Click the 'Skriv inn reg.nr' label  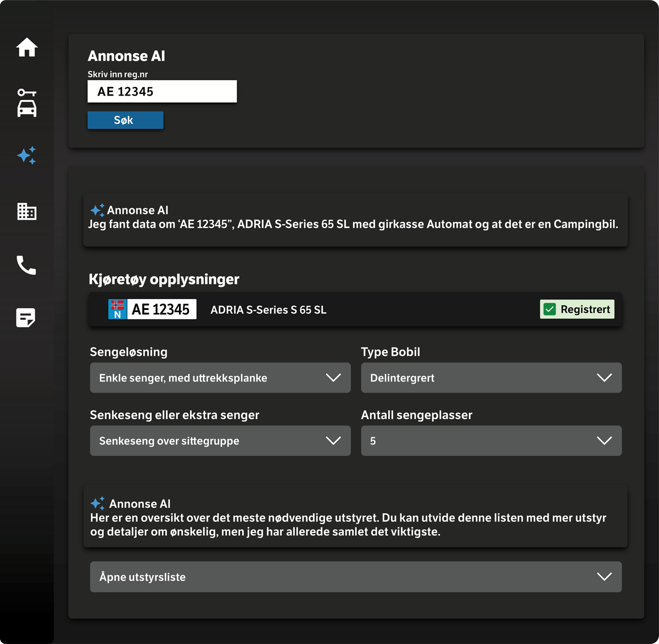coord(118,74)
